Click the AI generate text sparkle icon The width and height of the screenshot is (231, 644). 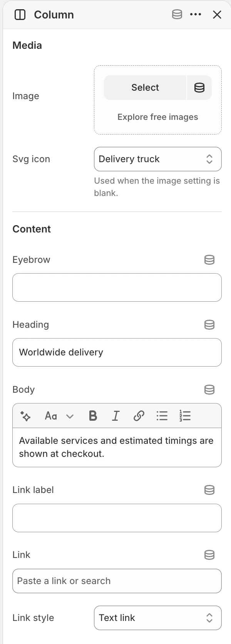(x=26, y=416)
